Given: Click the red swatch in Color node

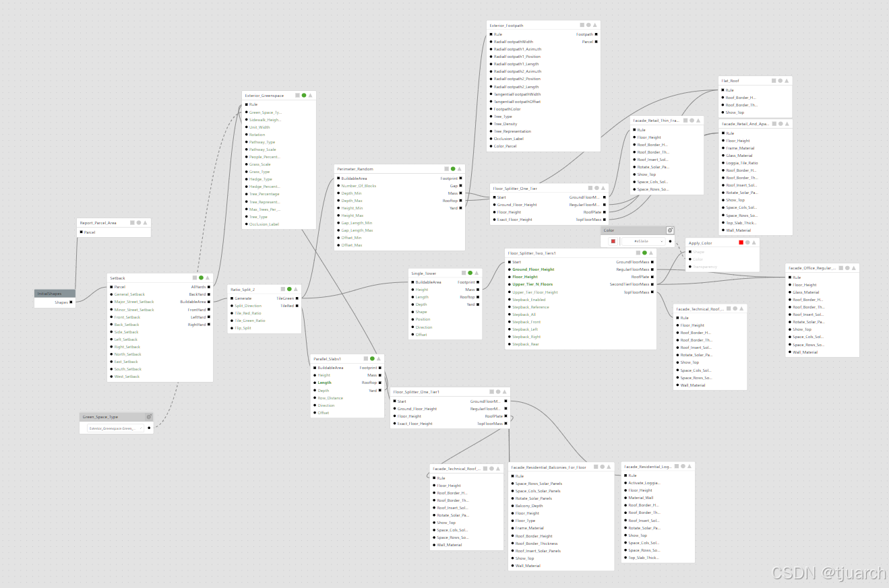Looking at the screenshot, I should click(613, 241).
